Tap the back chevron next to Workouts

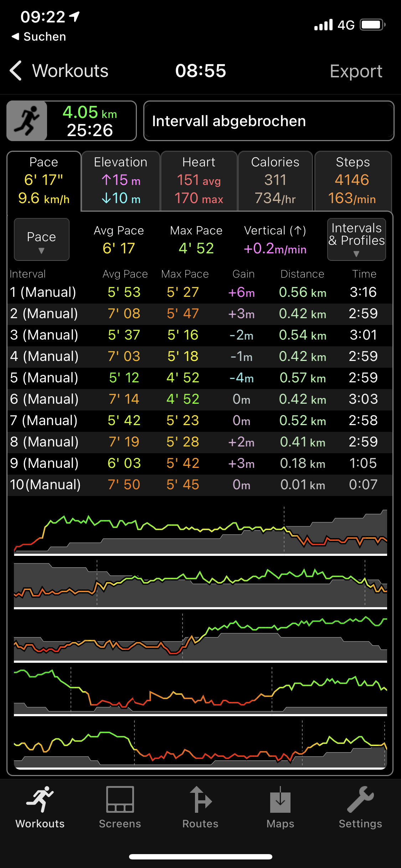pos(16,71)
